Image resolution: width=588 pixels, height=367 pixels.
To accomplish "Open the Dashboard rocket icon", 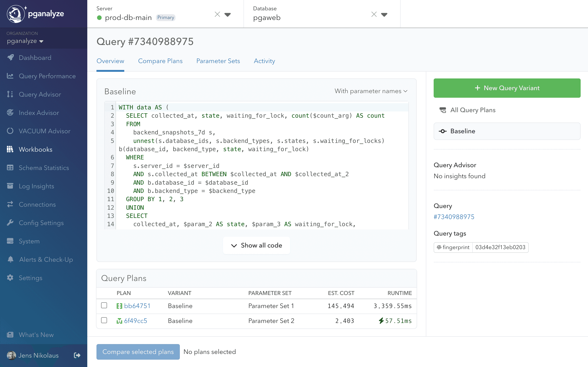I will [10, 58].
